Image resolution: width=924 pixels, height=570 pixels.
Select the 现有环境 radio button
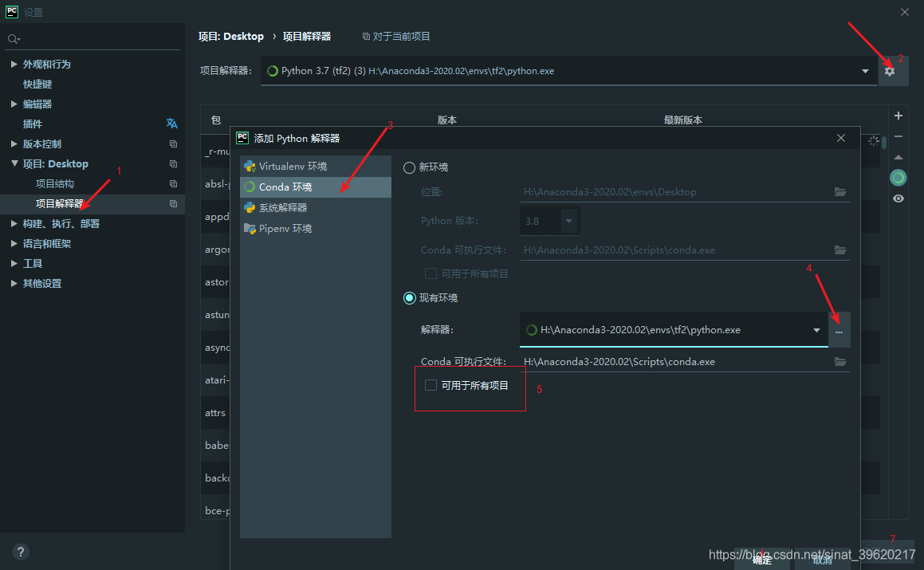point(409,297)
